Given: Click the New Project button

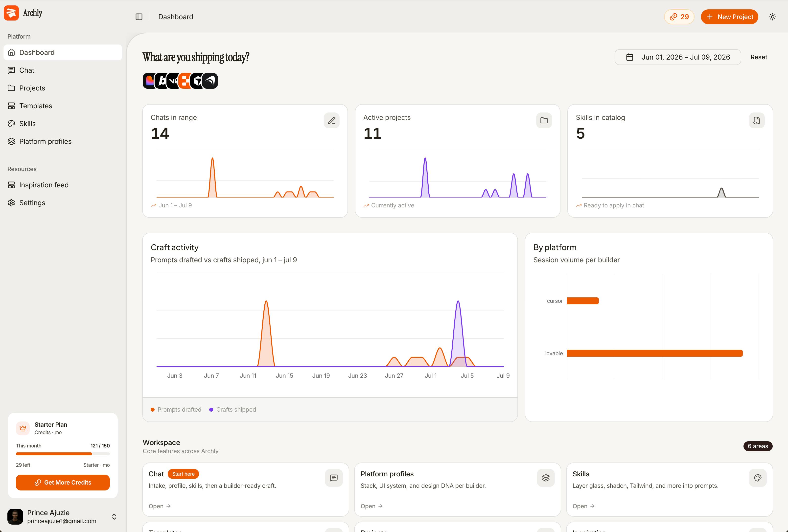Looking at the screenshot, I should [729, 17].
